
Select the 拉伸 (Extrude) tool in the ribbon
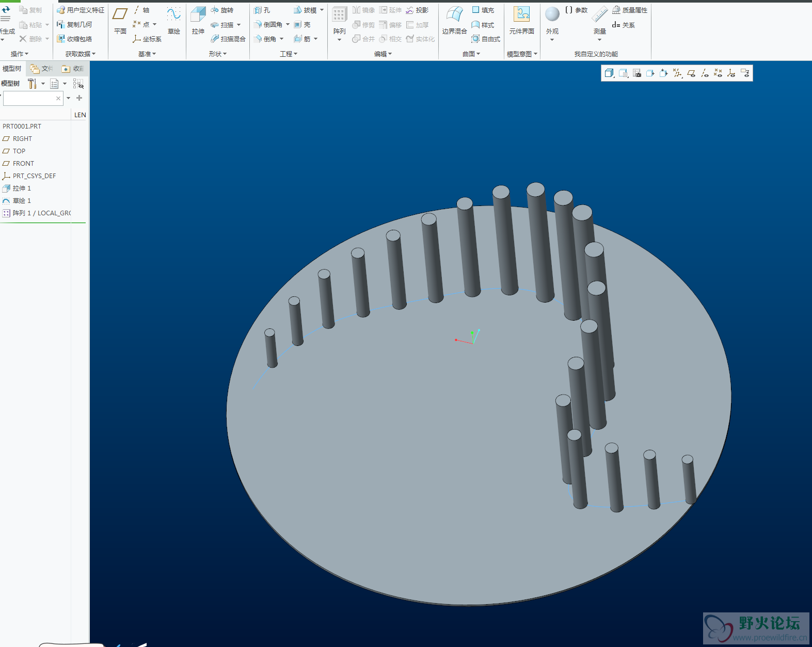click(x=198, y=21)
